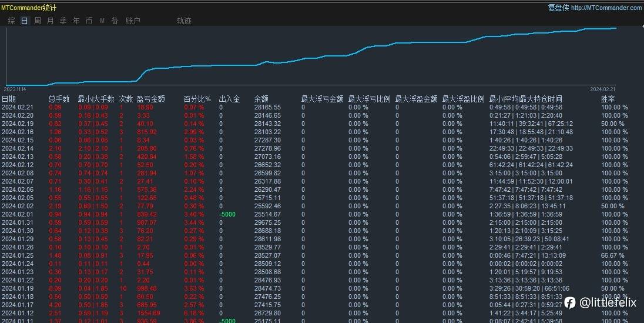Click the 盈亏金额 column header

click(x=151, y=99)
